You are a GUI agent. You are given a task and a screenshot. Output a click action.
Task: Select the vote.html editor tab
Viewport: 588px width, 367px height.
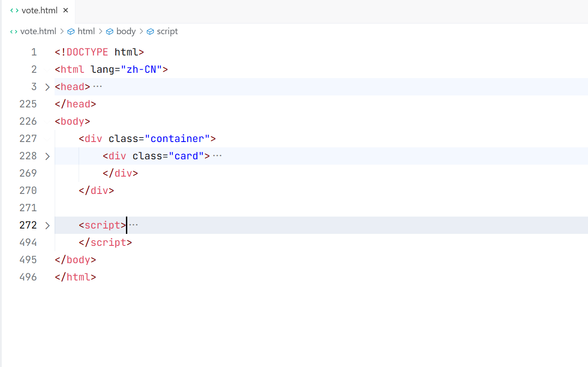(39, 11)
